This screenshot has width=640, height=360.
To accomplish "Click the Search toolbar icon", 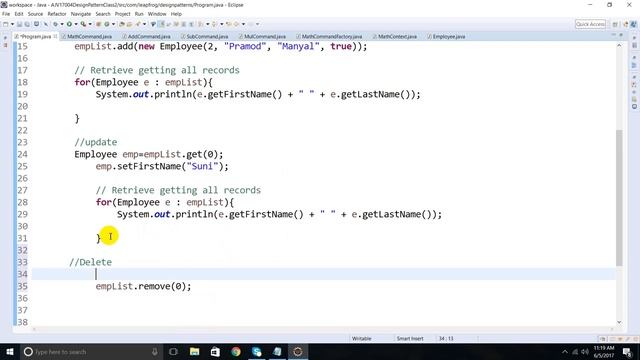I will 138,24.
